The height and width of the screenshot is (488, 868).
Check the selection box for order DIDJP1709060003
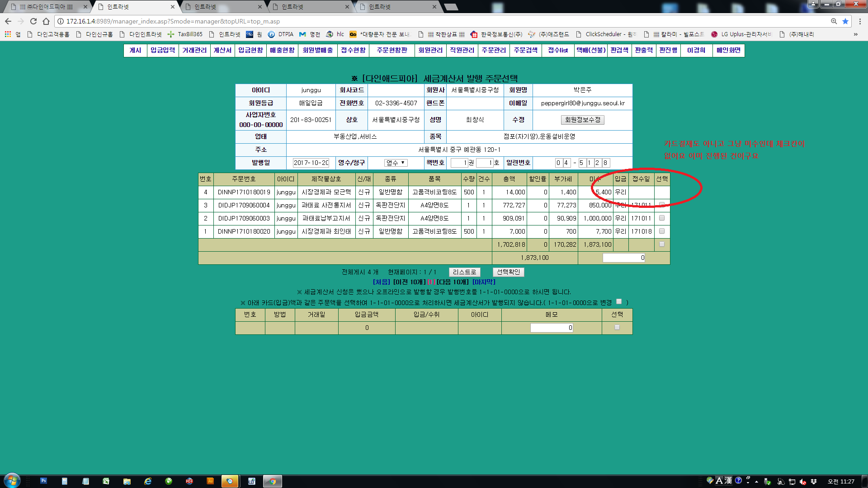tap(662, 218)
